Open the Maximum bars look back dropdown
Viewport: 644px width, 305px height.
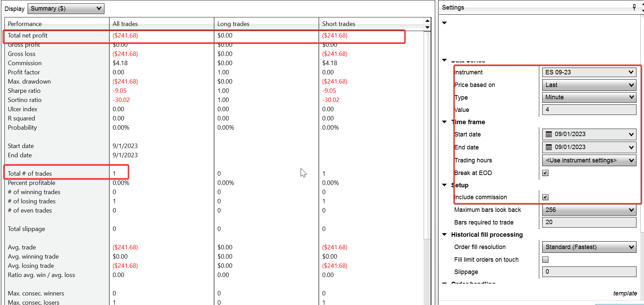[x=589, y=210]
